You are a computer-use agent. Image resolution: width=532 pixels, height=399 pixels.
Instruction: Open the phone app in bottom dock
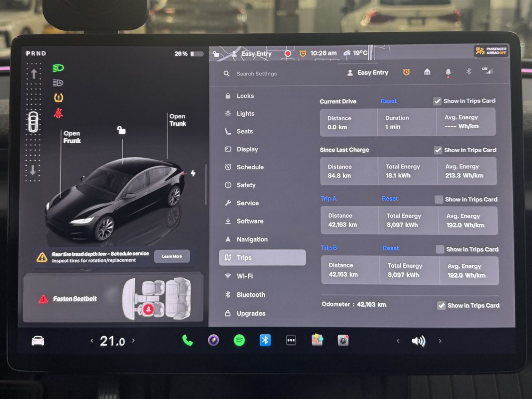(x=187, y=340)
